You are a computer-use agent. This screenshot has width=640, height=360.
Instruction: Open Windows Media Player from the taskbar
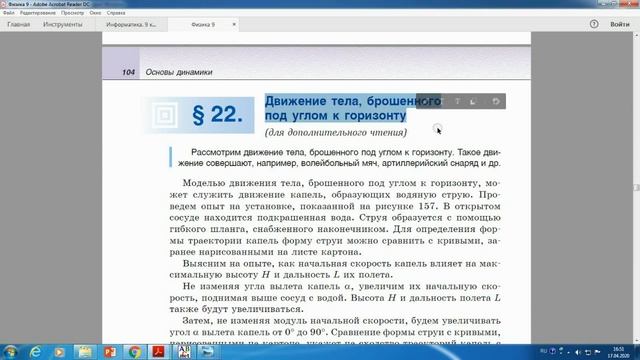coord(59,352)
